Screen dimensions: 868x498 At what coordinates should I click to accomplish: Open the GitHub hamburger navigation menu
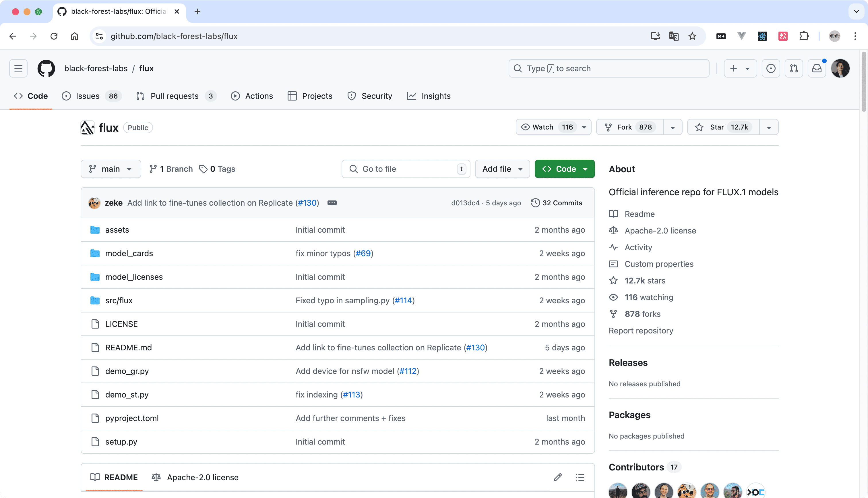(x=18, y=68)
